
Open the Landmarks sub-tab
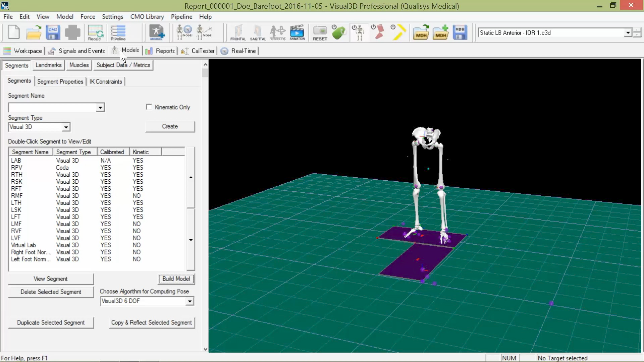coord(49,65)
